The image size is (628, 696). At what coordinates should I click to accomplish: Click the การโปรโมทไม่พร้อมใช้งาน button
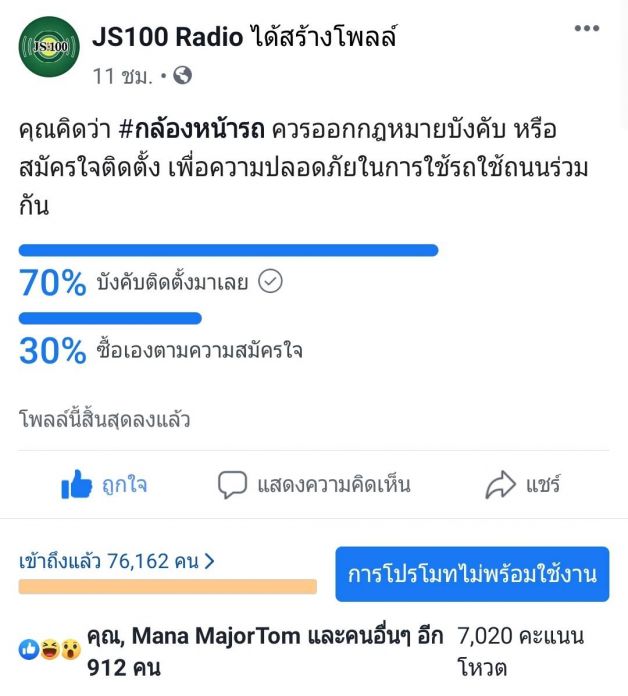pos(472,574)
